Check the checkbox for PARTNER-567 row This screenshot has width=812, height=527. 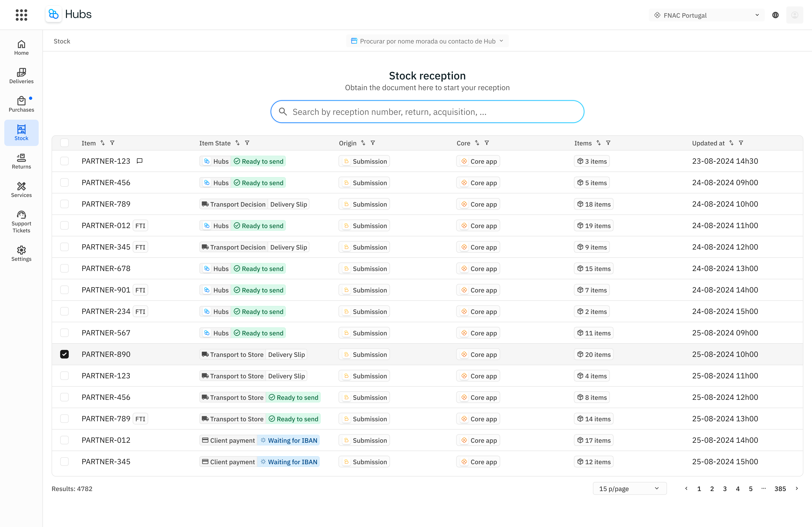(x=64, y=333)
